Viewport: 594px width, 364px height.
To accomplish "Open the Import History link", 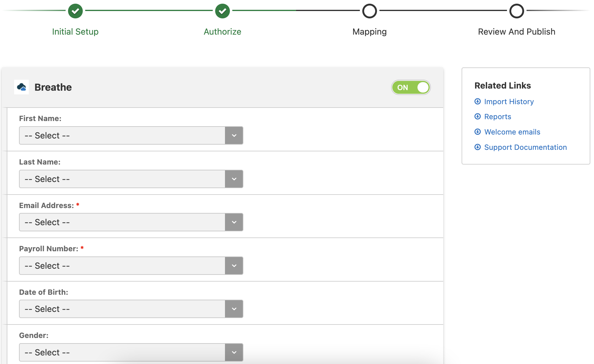I will [509, 101].
